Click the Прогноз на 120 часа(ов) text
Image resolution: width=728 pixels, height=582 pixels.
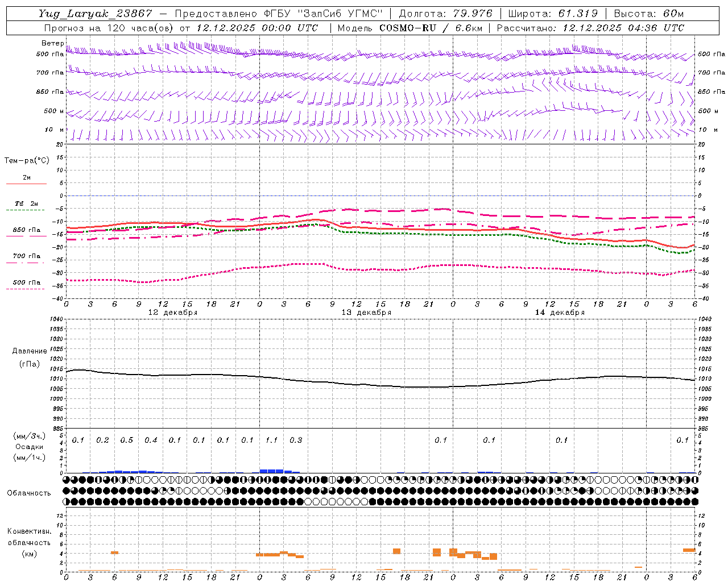(109, 28)
